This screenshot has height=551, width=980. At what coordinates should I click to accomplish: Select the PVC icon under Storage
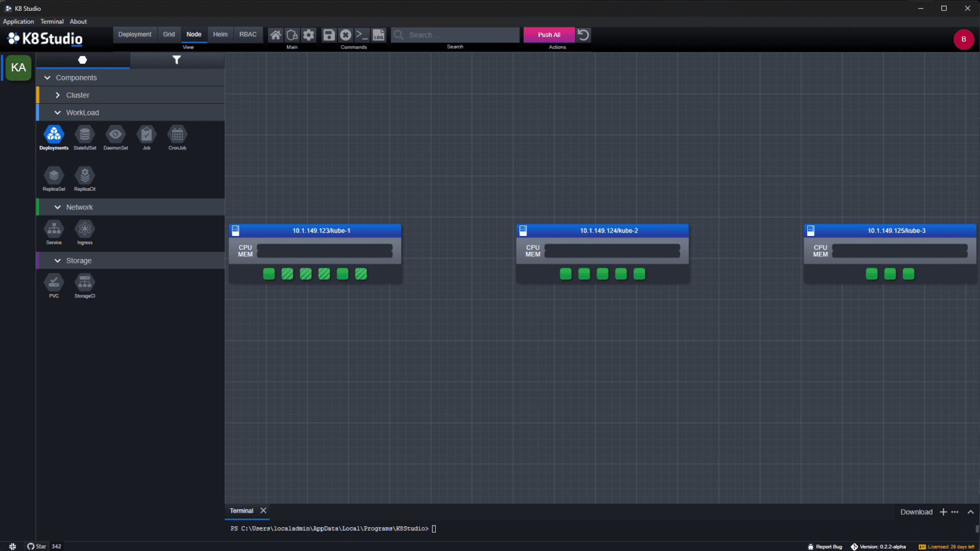[x=54, y=281]
